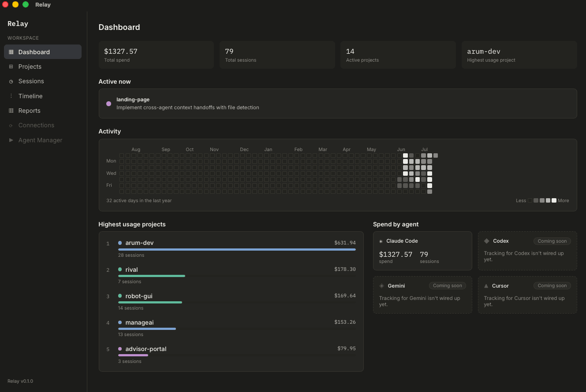This screenshot has height=392, width=586.
Task: Click the arum-dev project name
Action: 139,243
